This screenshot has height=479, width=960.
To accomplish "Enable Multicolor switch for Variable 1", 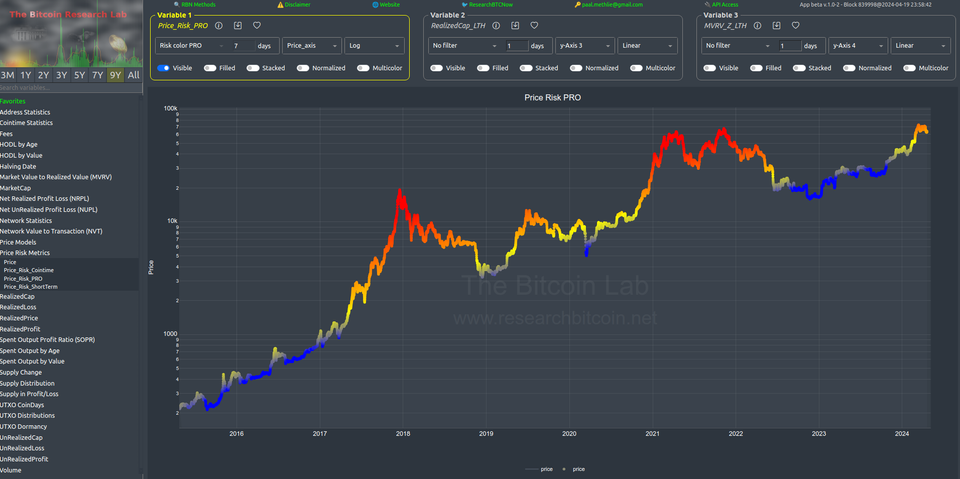I will tap(363, 68).
